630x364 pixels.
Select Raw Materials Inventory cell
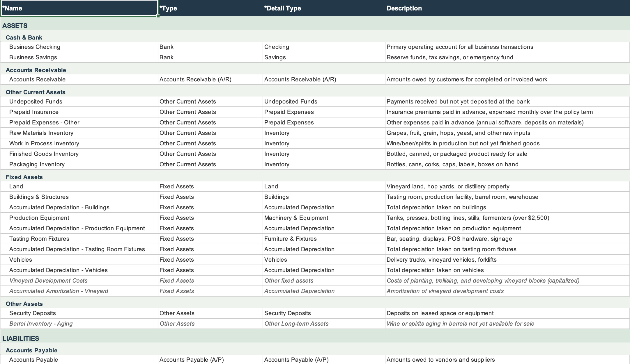pos(79,133)
